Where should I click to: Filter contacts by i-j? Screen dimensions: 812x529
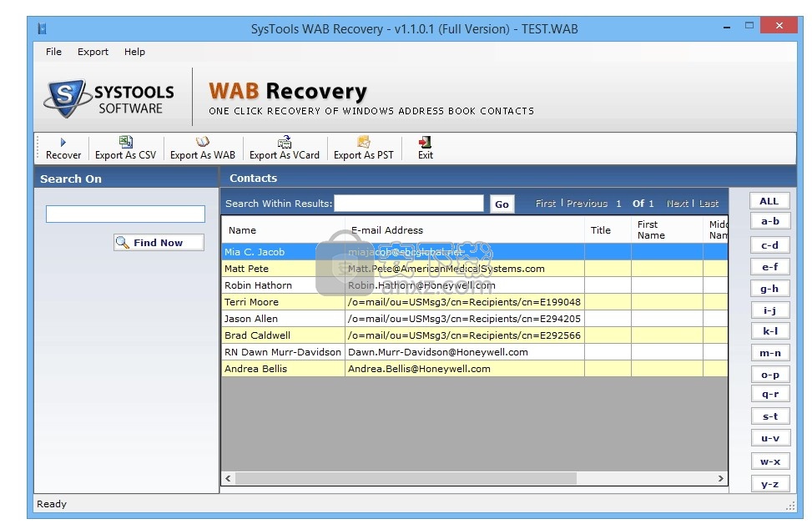(x=770, y=310)
